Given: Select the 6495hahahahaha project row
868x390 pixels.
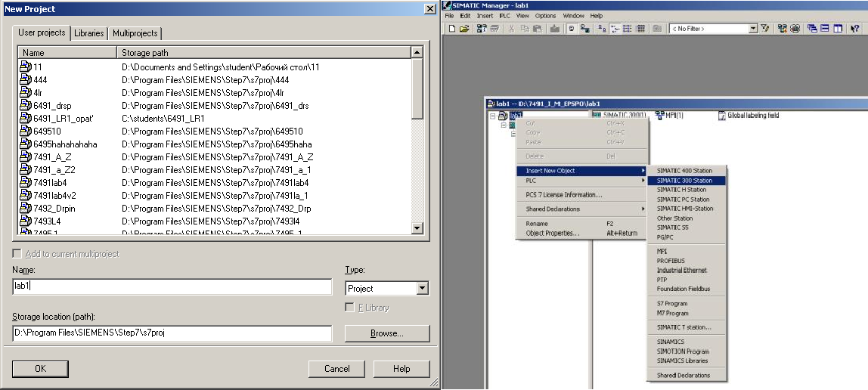Looking at the screenshot, I should pyautogui.click(x=215, y=144).
